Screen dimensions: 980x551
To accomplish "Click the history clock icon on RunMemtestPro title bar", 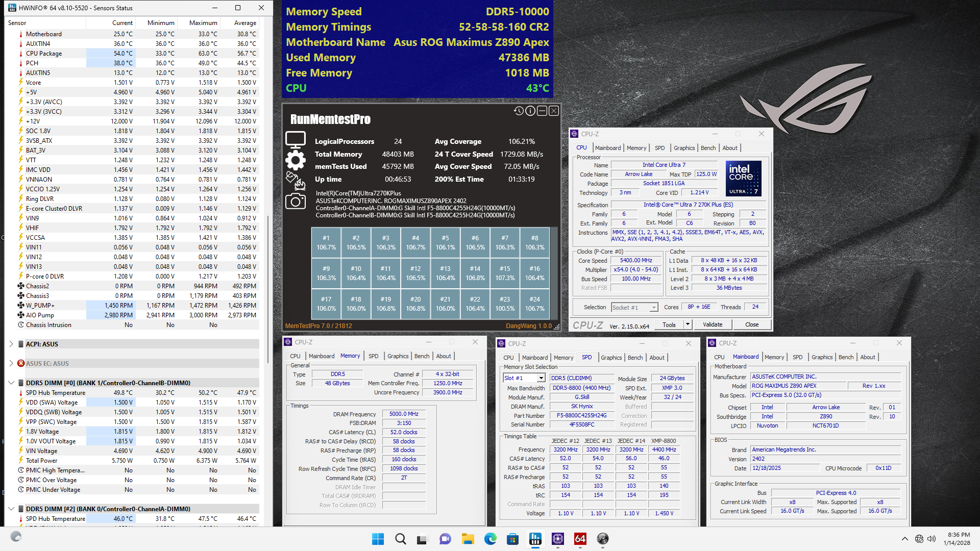I will [x=519, y=111].
